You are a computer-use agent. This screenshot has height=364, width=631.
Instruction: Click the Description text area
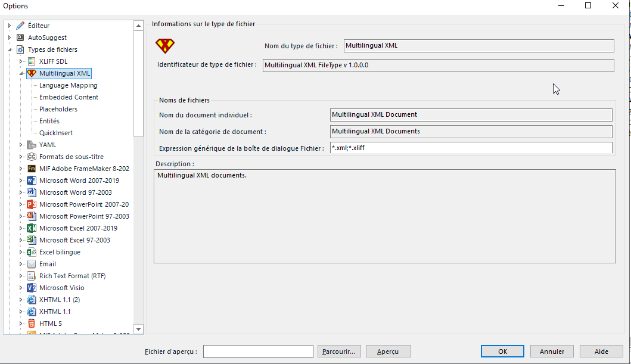385,216
